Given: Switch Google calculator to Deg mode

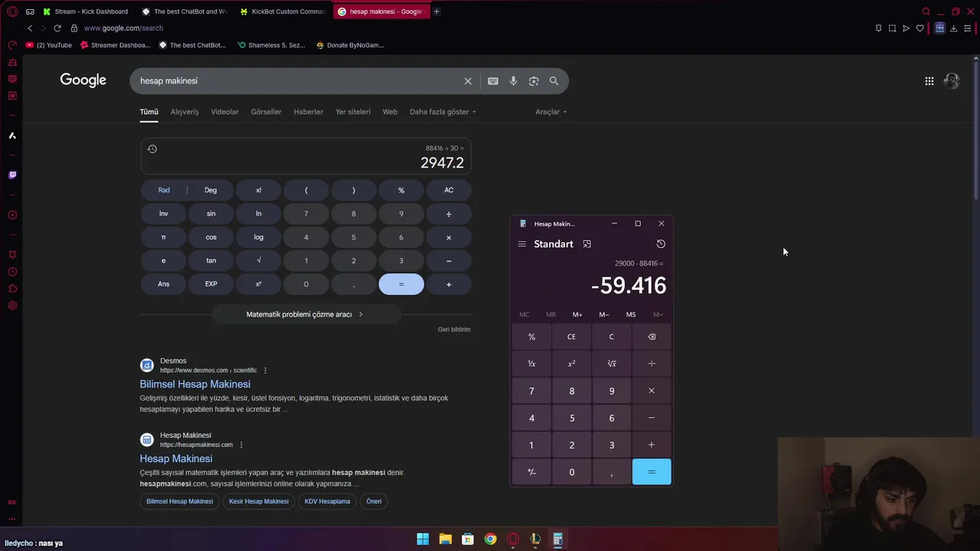Looking at the screenshot, I should [211, 190].
